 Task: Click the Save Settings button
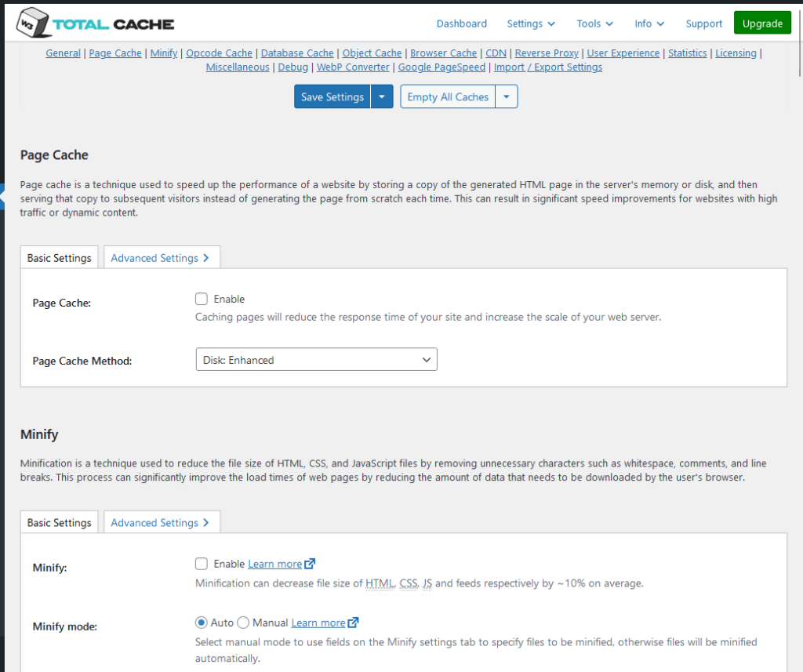332,96
